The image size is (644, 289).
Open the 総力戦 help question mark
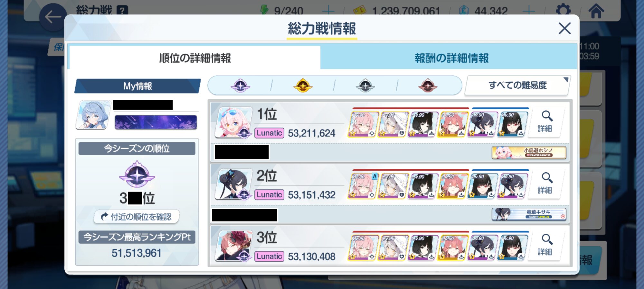(122, 10)
